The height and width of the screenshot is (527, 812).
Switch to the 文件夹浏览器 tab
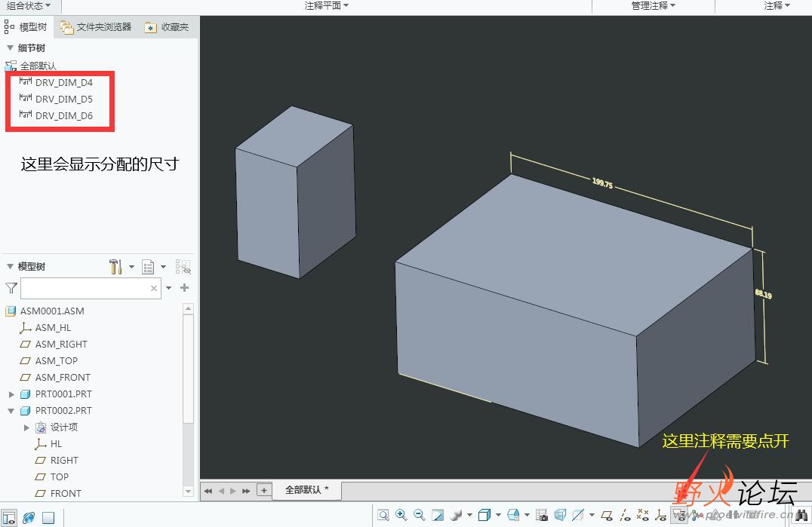96,27
